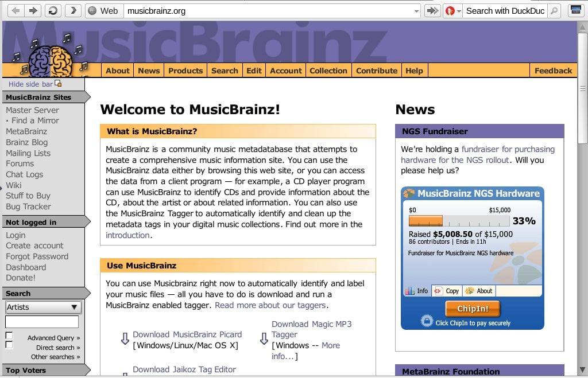Viewport: 588px width, 378px height.
Task: Open the Edit menu
Action: (254, 71)
